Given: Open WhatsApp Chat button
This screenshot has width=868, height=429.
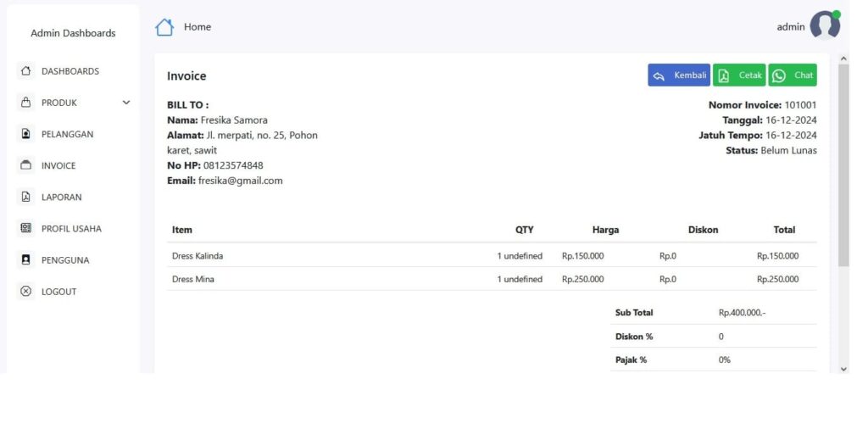Looking at the screenshot, I should [793, 75].
